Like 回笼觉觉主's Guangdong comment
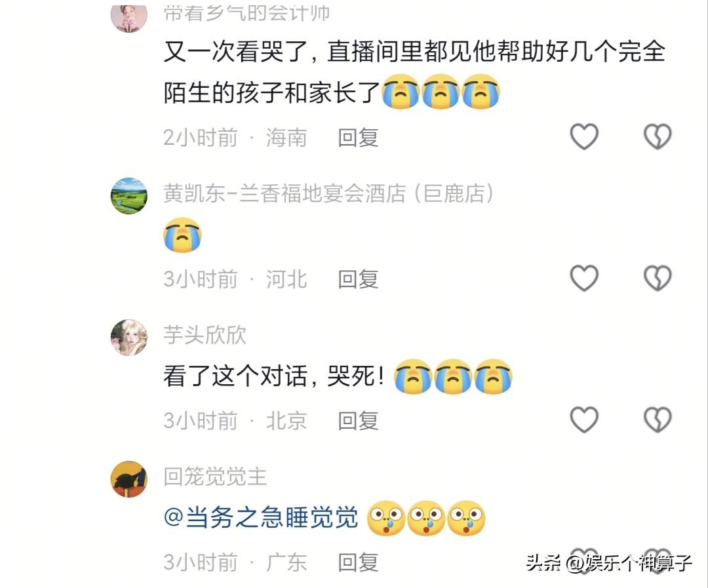Viewport: 708px width, 588px height. [x=584, y=561]
